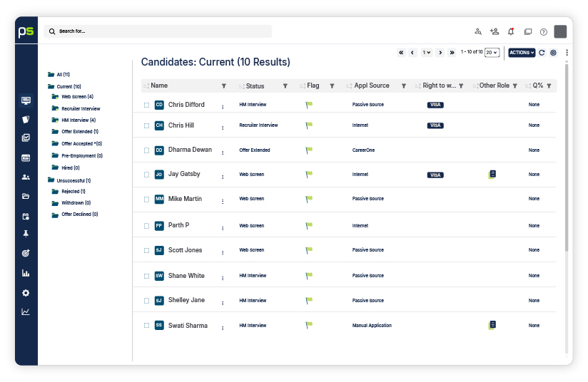Open the help question mark icon
This screenshot has height=382, width=588.
(x=544, y=32)
